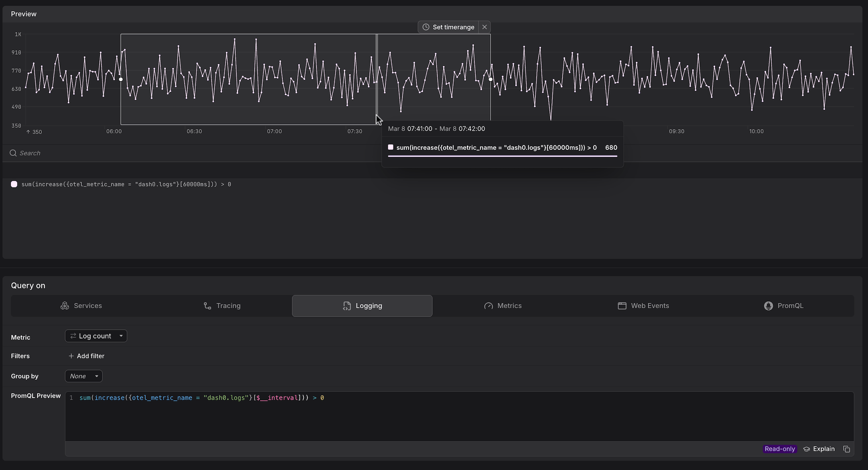Screen dimensions: 868x470
Task: Select the Tracing spans icon
Action: pyautogui.click(x=207, y=305)
